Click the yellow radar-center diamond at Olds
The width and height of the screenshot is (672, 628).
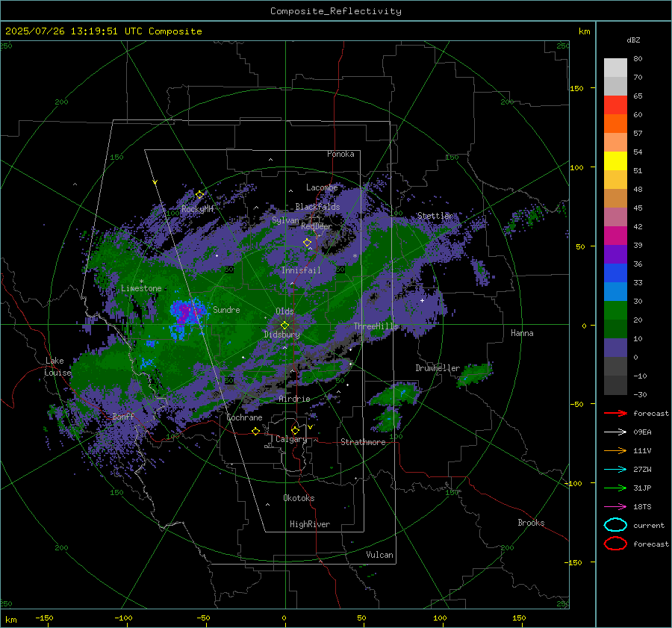tap(284, 326)
